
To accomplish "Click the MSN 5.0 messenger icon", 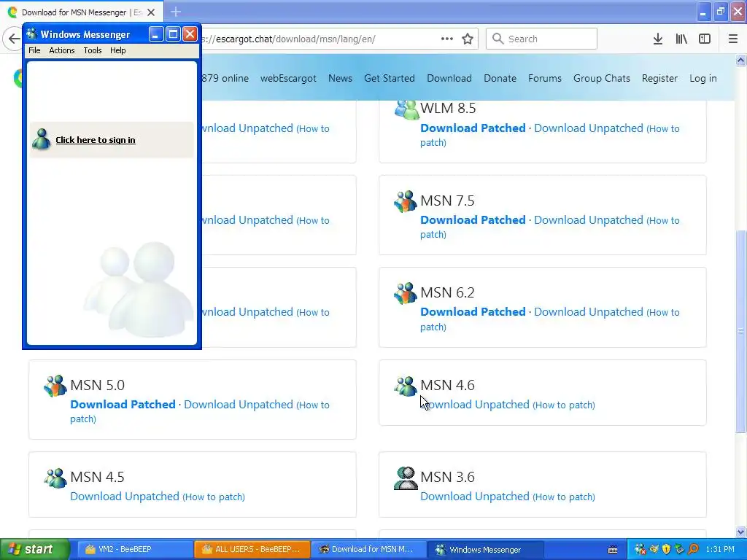I will click(55, 386).
